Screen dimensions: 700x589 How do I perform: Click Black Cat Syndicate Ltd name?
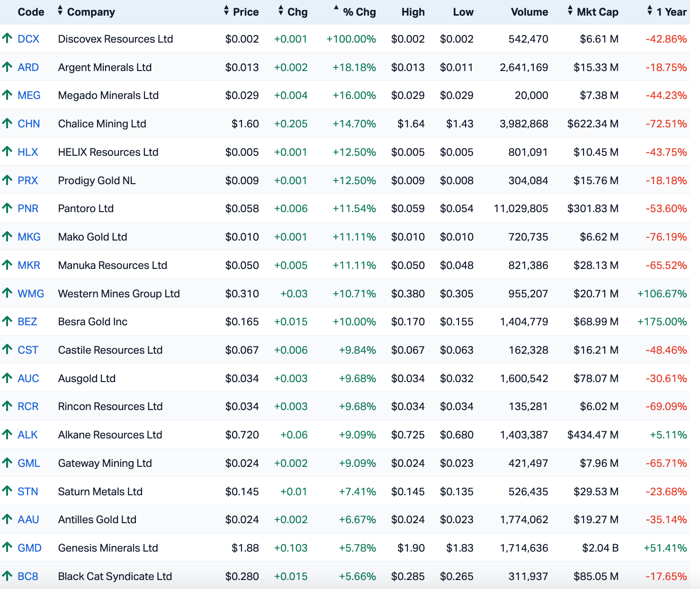[115, 576]
